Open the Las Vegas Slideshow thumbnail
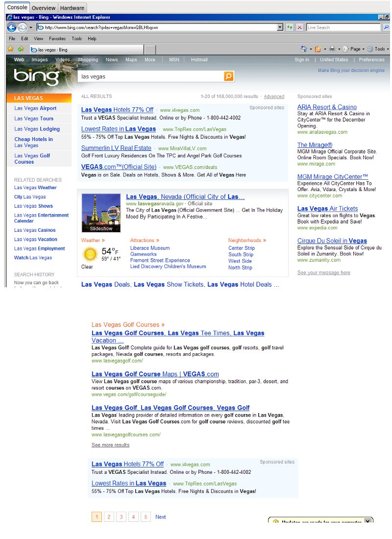The image size is (392, 539). coord(101,213)
